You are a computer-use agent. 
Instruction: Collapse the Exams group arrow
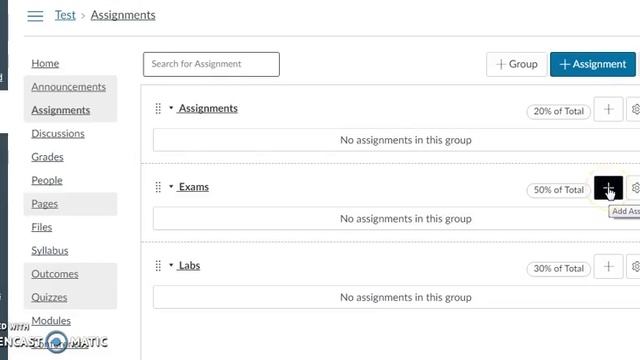click(171, 187)
